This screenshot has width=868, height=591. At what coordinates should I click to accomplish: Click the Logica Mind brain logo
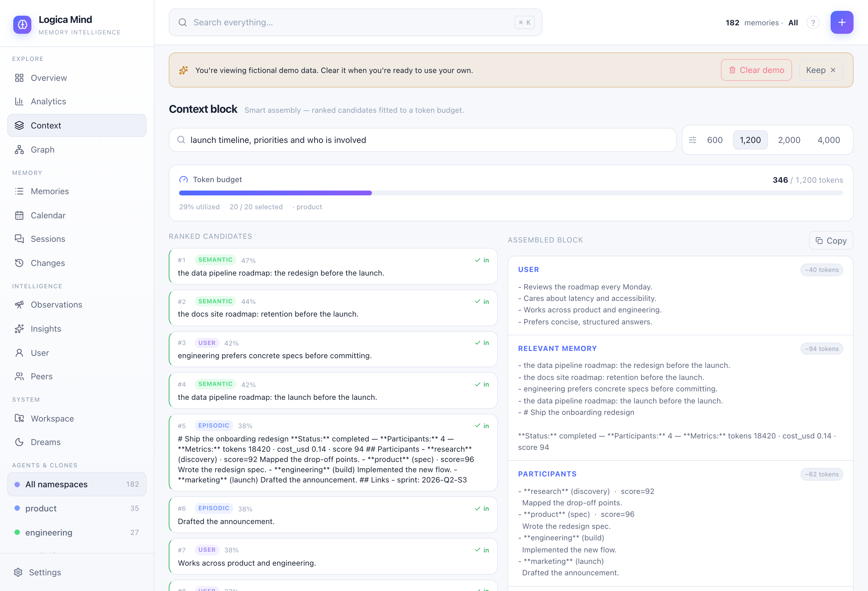click(22, 25)
